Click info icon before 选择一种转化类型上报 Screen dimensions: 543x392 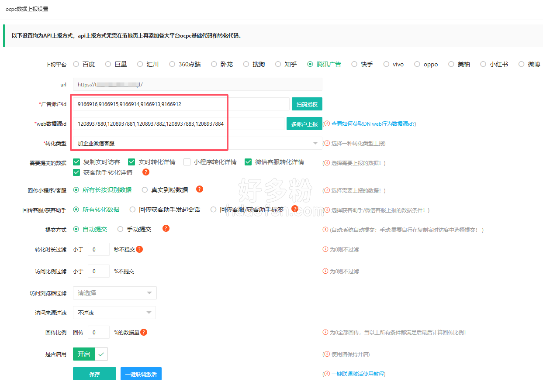(327, 143)
